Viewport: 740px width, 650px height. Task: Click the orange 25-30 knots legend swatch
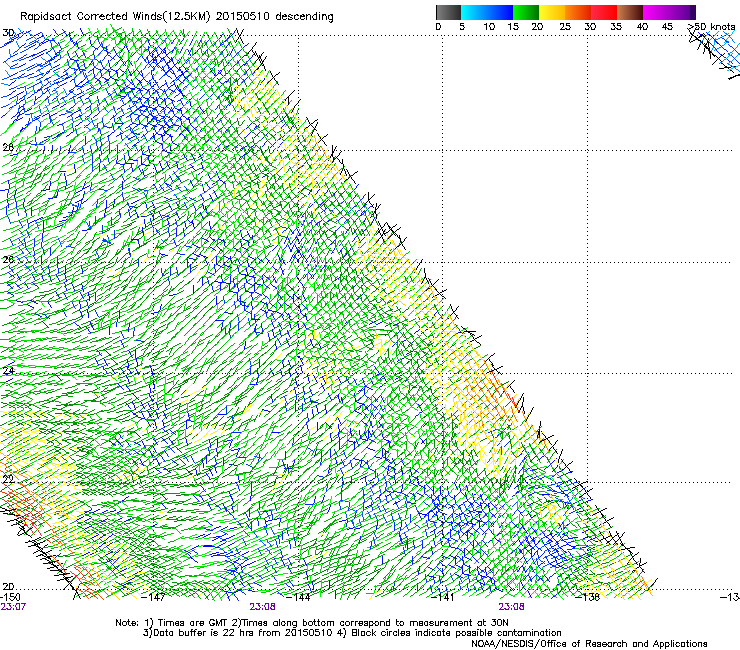click(x=578, y=12)
